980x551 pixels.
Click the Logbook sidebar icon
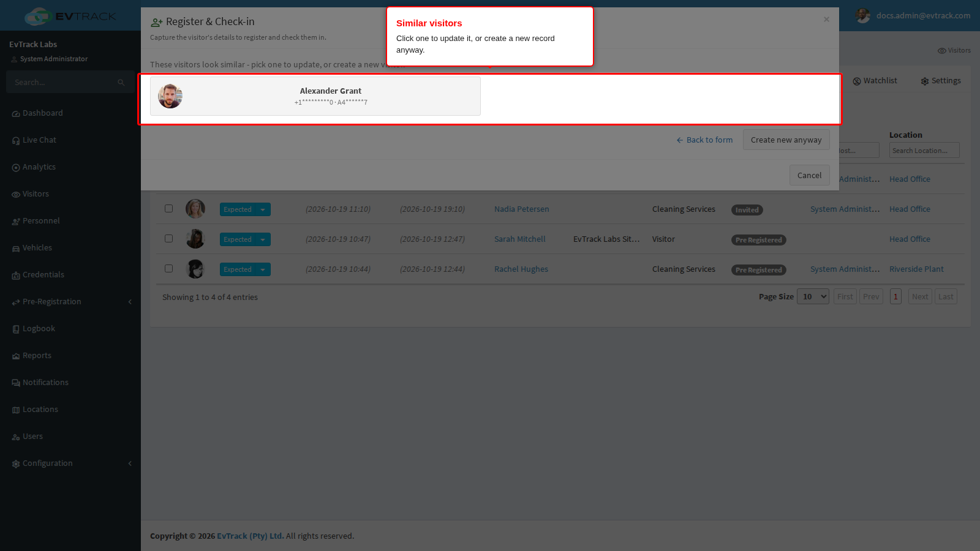tap(16, 329)
